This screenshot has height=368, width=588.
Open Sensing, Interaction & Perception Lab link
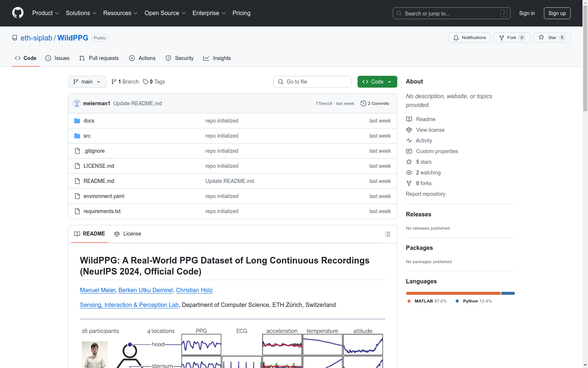(129, 305)
